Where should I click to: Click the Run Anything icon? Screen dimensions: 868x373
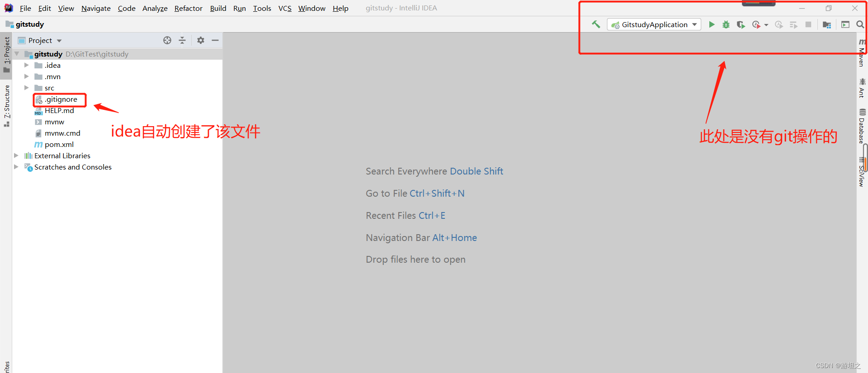(845, 24)
